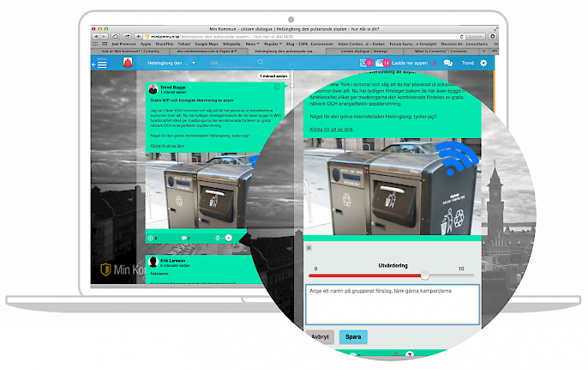The height and width of the screenshot is (369, 588).
Task: Open 'Adam Gordon..d – Forbes' bookmark
Action: (361, 44)
